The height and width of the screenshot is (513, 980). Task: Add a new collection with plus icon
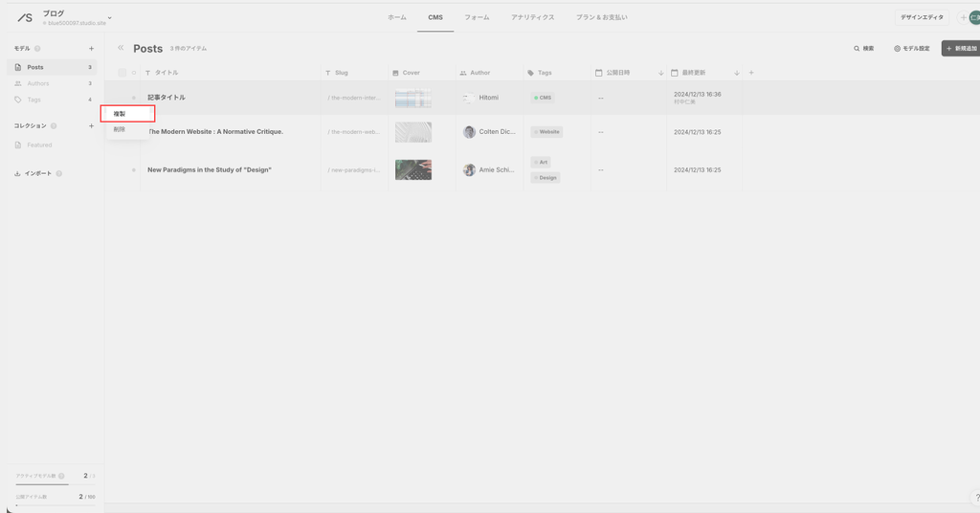pos(92,125)
